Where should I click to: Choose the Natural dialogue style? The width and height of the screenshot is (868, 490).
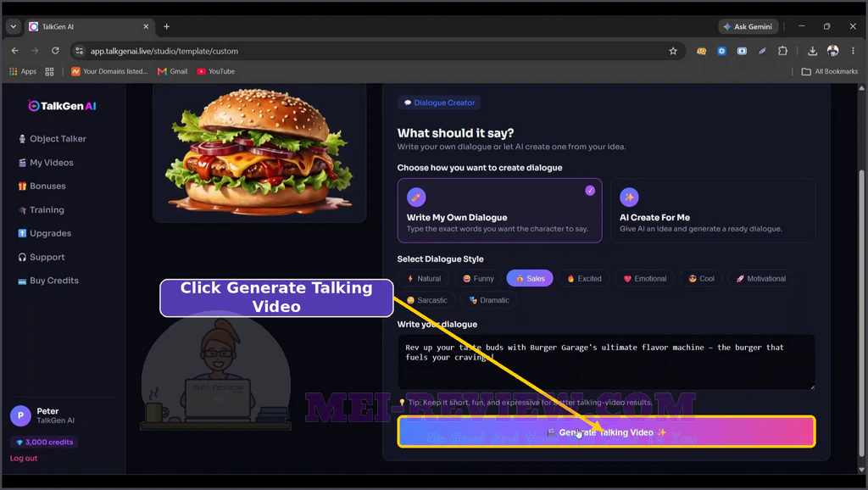click(x=424, y=279)
